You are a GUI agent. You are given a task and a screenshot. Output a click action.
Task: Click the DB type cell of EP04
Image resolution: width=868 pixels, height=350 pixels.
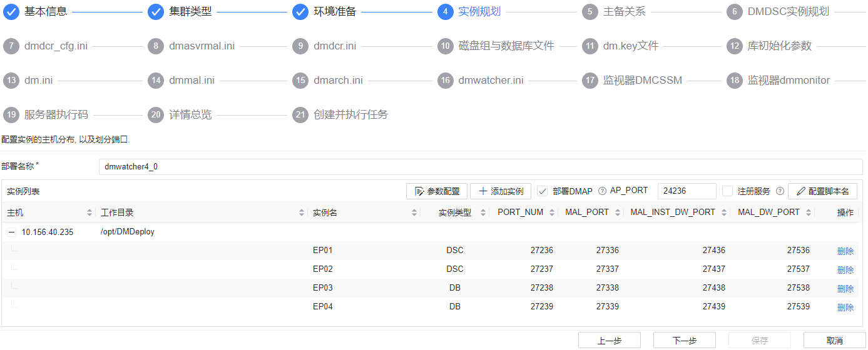click(x=455, y=307)
